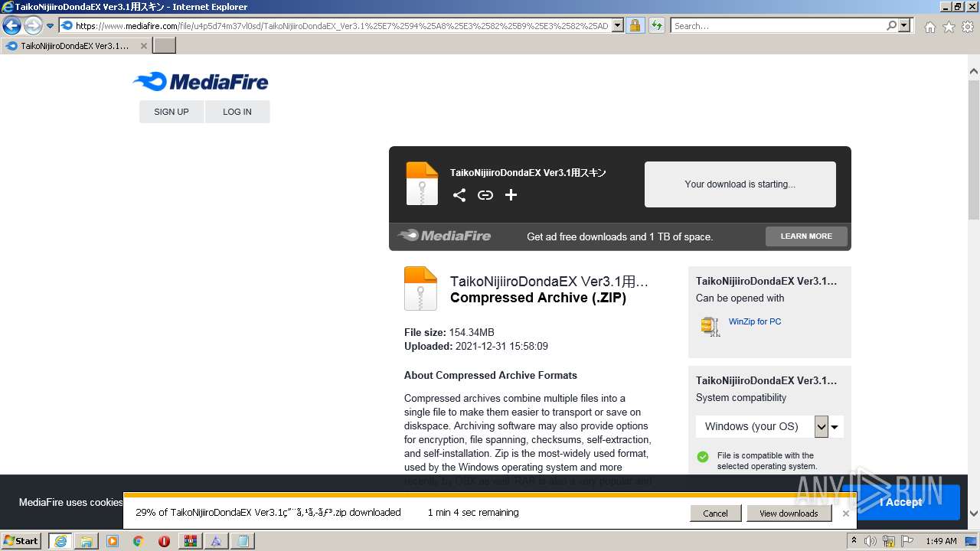Cancel the file download
980x551 pixels.
click(715, 514)
